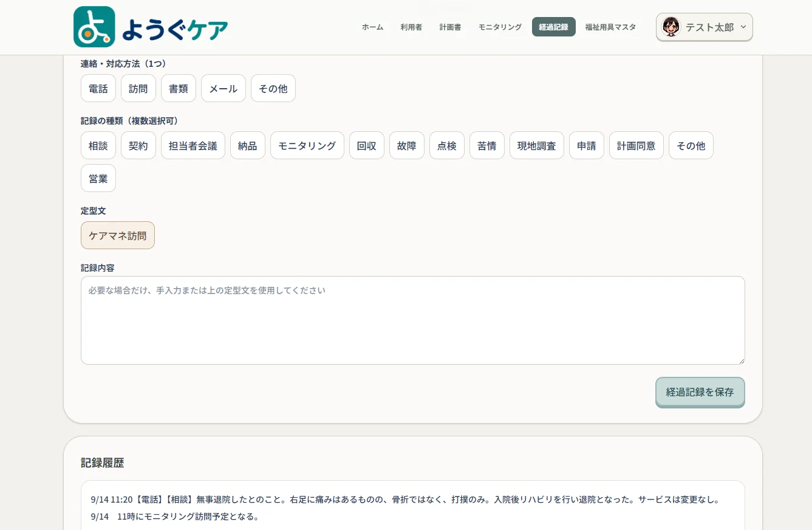
Task: Select 書類 as contact method
Action: (179, 88)
